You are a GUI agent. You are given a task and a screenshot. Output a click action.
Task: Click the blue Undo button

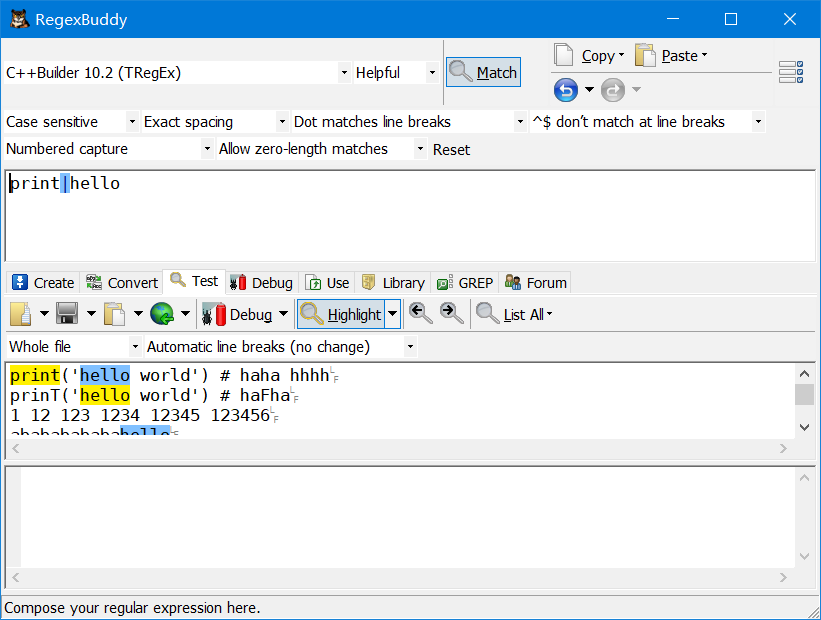click(x=566, y=90)
